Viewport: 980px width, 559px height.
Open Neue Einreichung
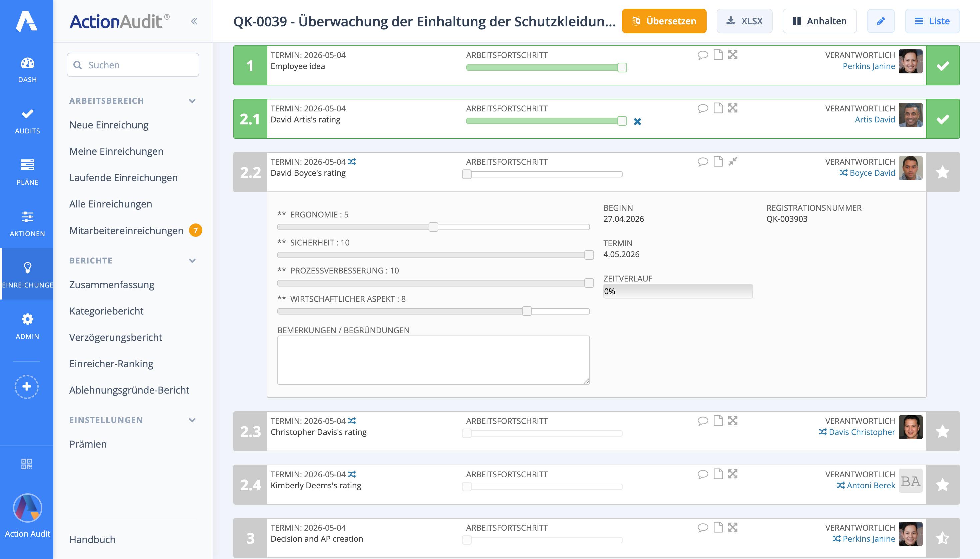click(x=109, y=125)
